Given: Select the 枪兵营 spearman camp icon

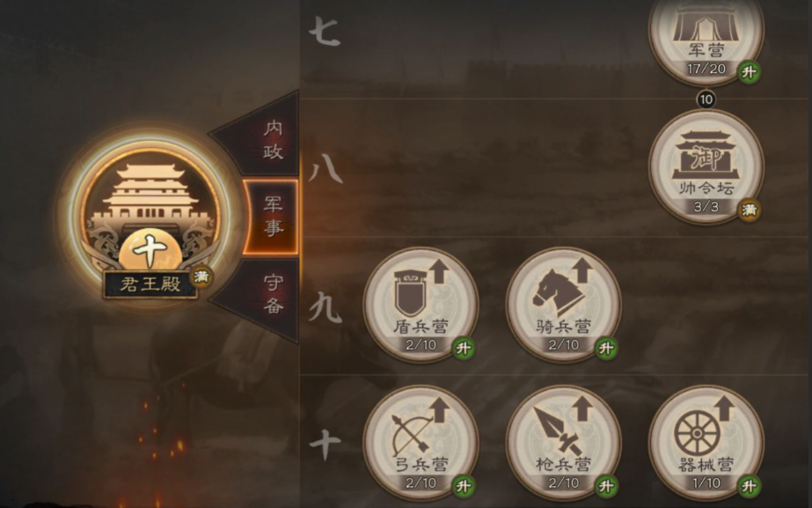Looking at the screenshot, I should [x=563, y=443].
